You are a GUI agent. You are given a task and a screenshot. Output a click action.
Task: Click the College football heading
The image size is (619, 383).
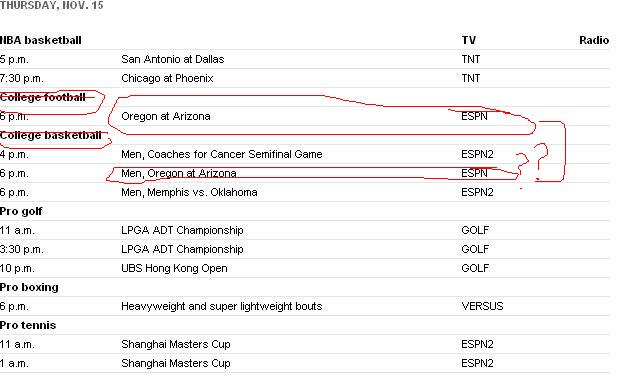[x=43, y=97]
